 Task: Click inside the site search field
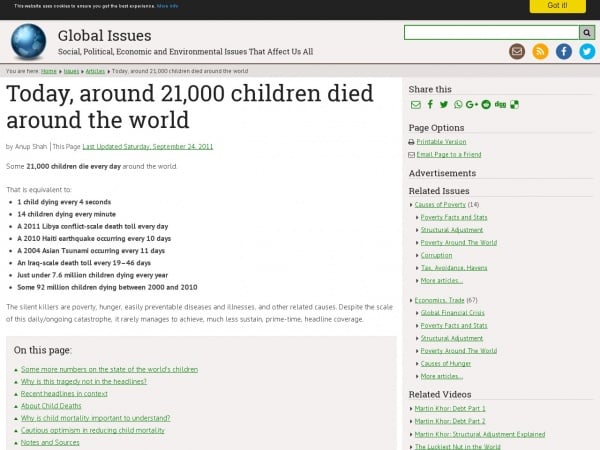(491, 33)
